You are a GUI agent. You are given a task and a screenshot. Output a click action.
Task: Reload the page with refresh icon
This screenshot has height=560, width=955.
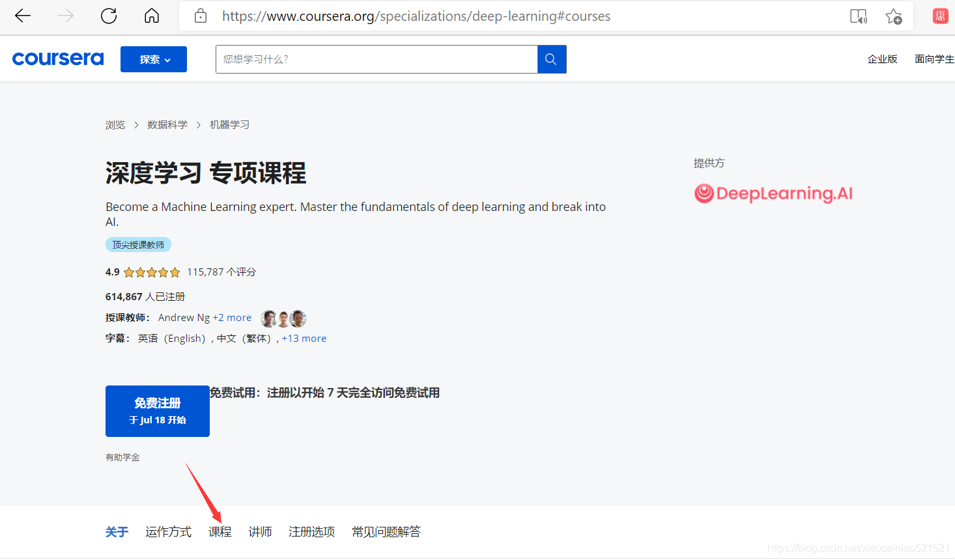tap(109, 16)
